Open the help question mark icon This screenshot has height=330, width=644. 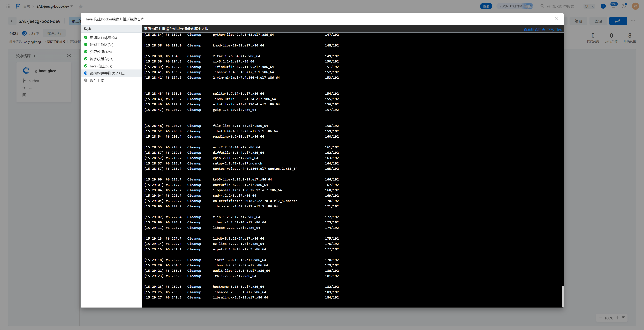tap(624, 6)
